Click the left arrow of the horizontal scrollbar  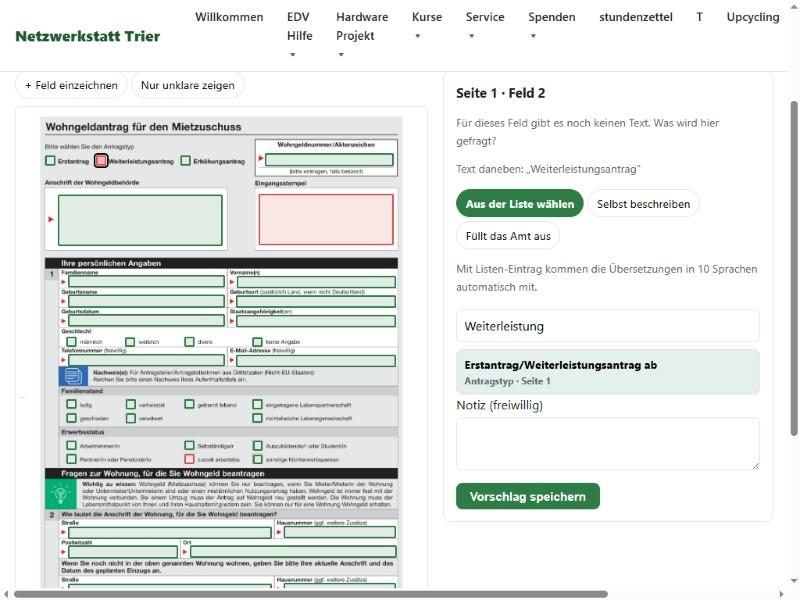[x=6, y=594]
